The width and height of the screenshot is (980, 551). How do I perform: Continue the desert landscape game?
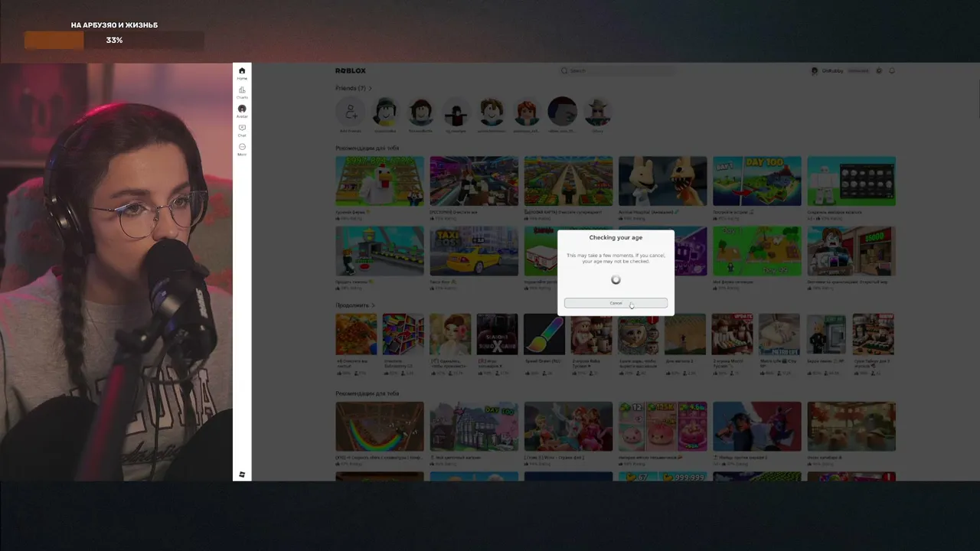point(685,334)
